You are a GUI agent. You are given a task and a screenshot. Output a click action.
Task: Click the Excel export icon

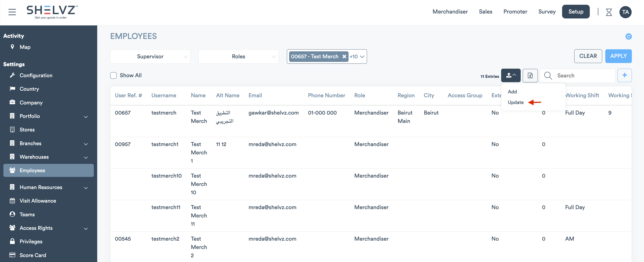530,75
